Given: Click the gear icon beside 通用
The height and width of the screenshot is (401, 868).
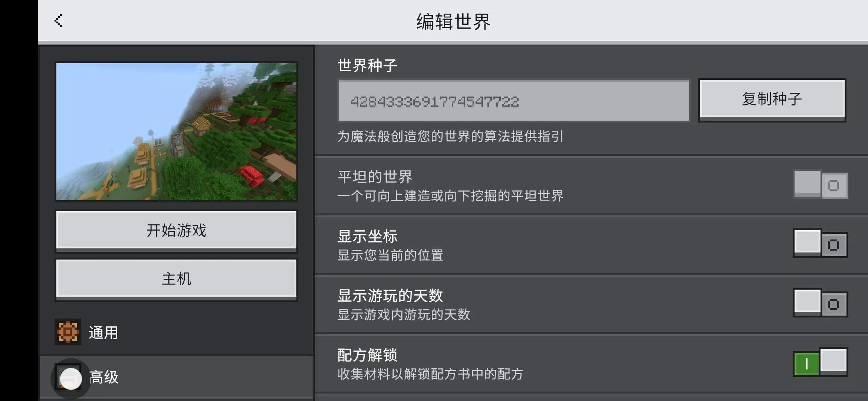Looking at the screenshot, I should point(68,332).
